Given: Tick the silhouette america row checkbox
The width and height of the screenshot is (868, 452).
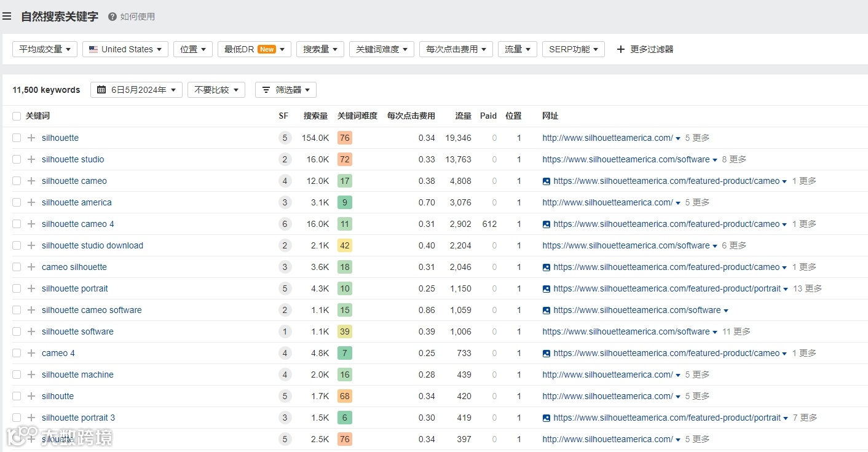Looking at the screenshot, I should tap(17, 202).
